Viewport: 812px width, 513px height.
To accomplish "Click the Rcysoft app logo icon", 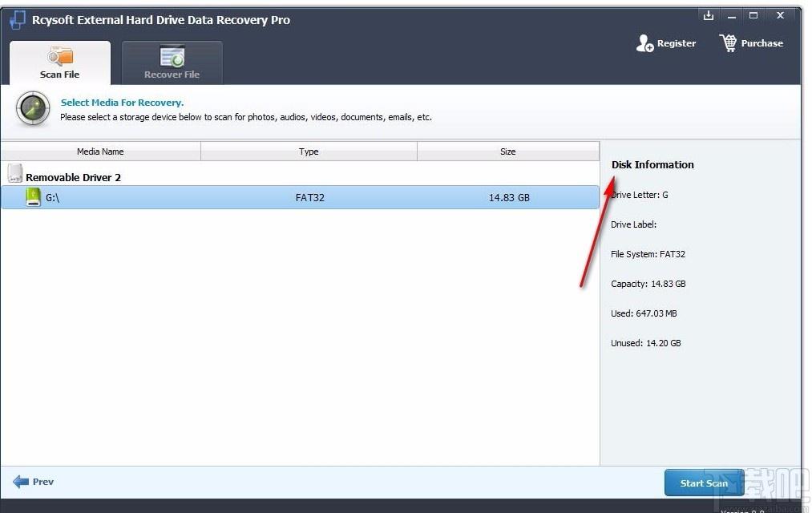I will pos(17,20).
